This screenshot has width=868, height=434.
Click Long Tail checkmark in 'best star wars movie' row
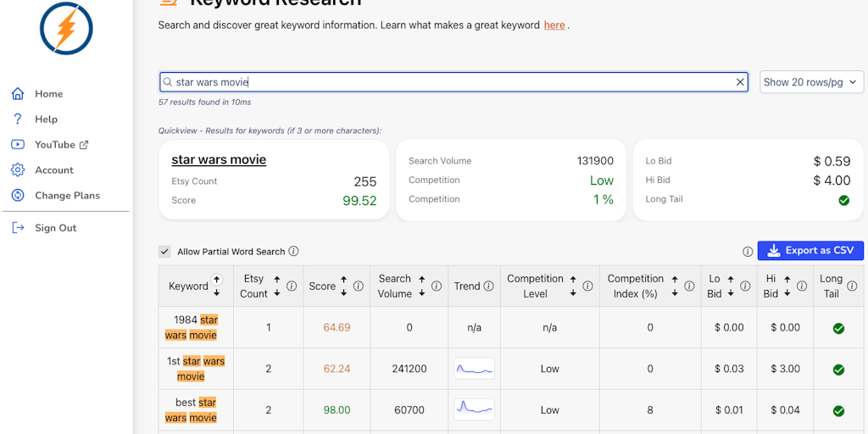[838, 411]
